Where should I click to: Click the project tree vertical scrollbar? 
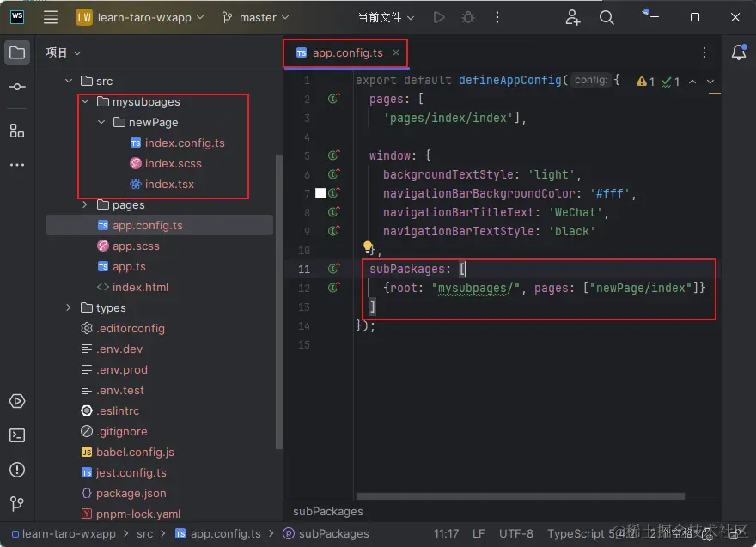(x=278, y=301)
